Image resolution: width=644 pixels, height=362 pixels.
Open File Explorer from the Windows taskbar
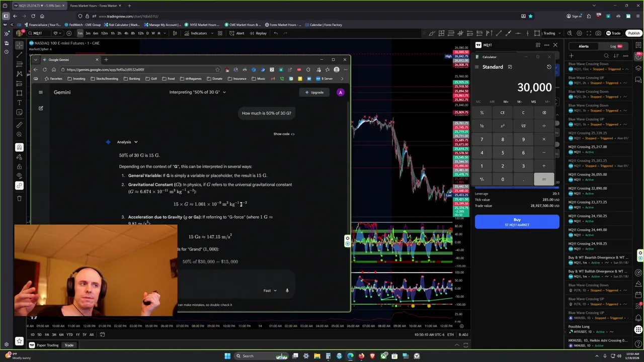pyautogui.click(x=317, y=356)
